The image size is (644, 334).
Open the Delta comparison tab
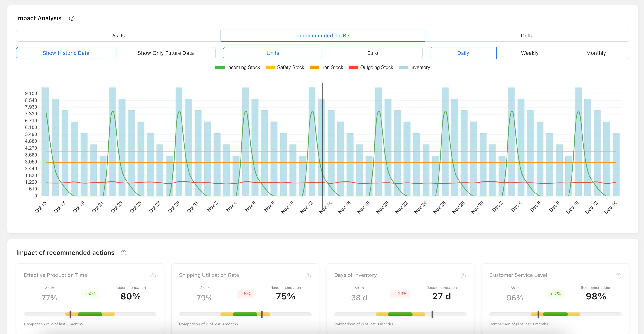coord(527,36)
